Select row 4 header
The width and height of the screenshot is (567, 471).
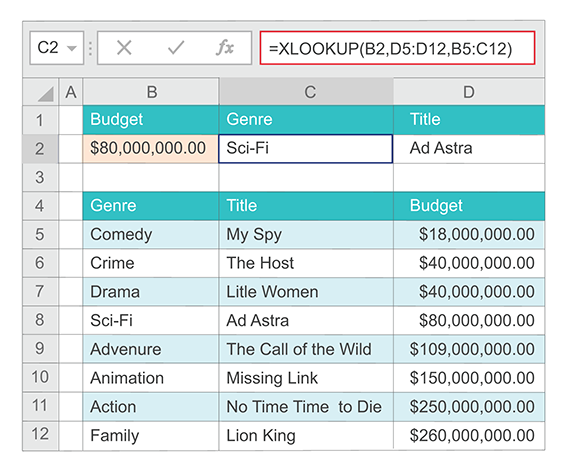tap(40, 206)
